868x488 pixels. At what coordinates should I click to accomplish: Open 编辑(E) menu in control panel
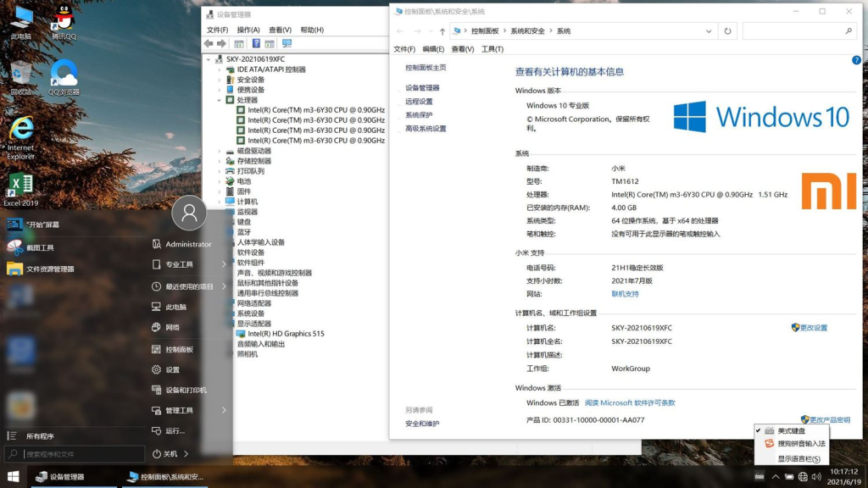(x=433, y=49)
